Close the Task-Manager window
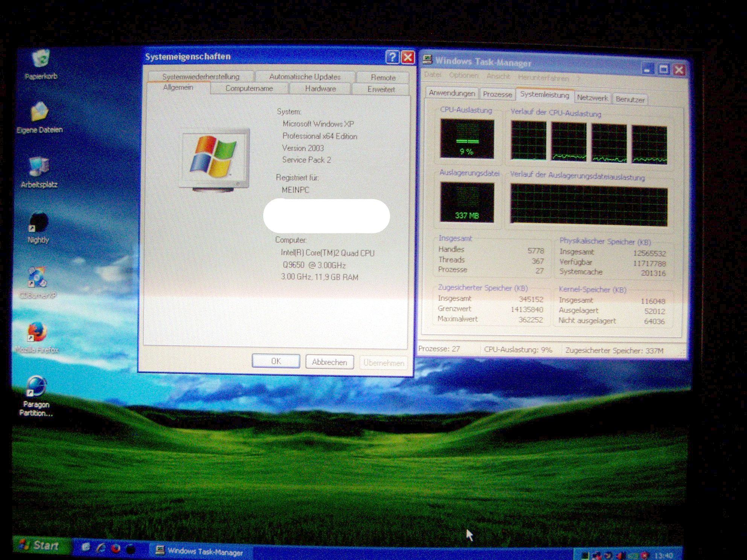Screen dimensions: 747x560 pos(679,70)
